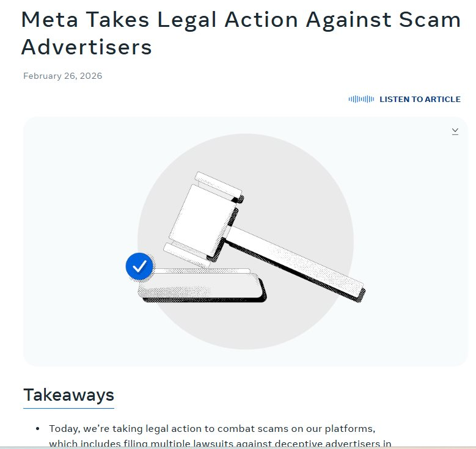The image size is (476, 449).
Task: Click the word "Meta" in the headline
Action: 55,20
